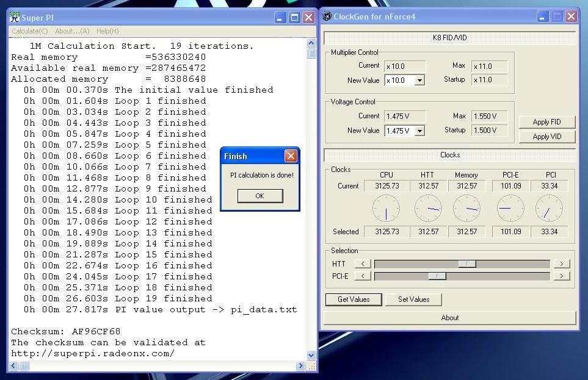Click the PCI-E clock dial gauge
588x380 pixels.
click(x=510, y=209)
